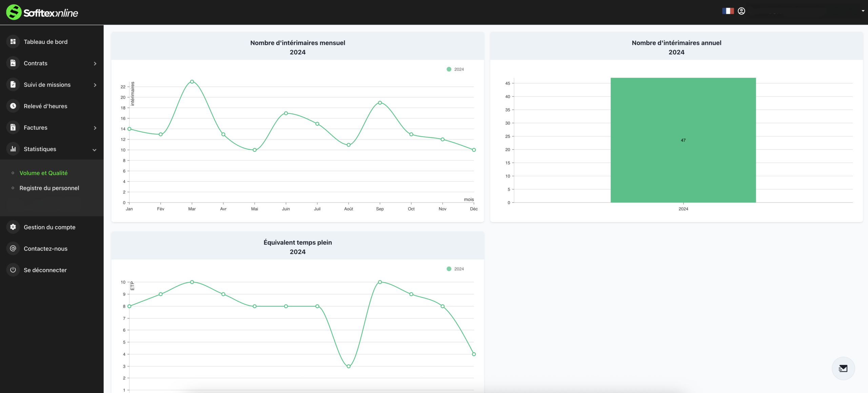Screen dimensions: 868x393
Task: Open Registre du personnel menu item
Action: (49, 188)
